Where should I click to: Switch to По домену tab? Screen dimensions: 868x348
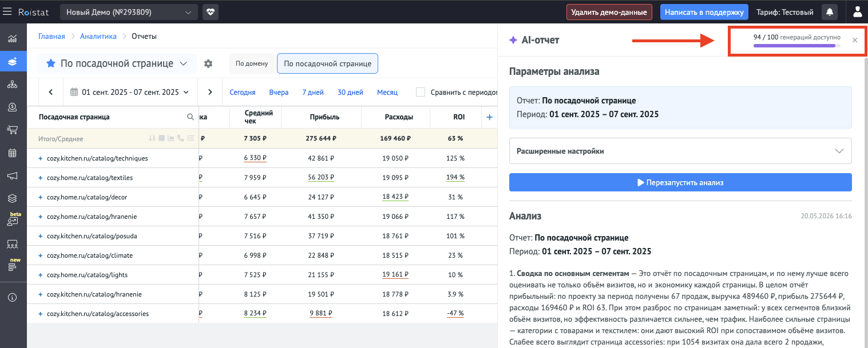pyautogui.click(x=252, y=63)
